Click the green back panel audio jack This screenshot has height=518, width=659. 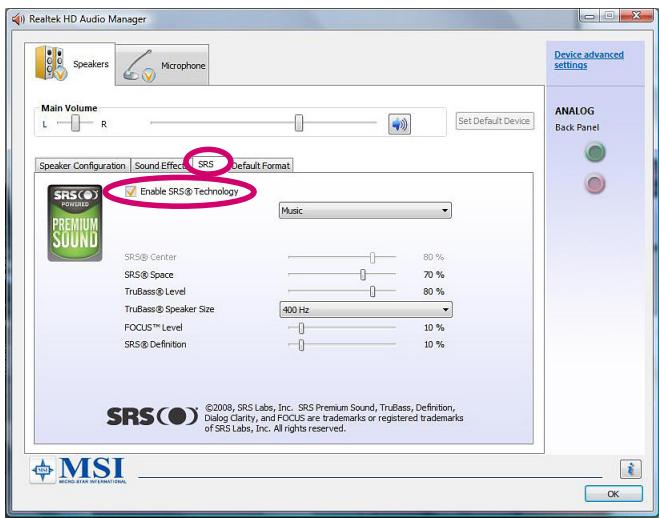pyautogui.click(x=595, y=152)
